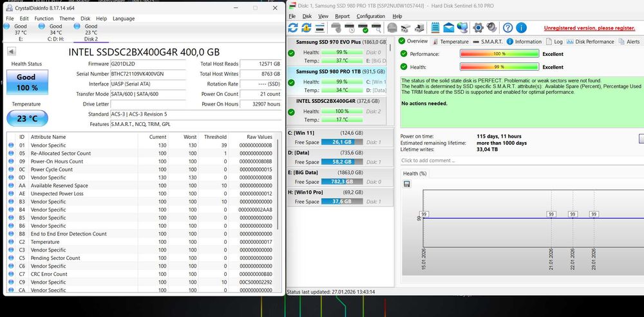Image resolution: width=644 pixels, height=317 pixels.
Task: Click the Threshold column header
Action: point(215,137)
